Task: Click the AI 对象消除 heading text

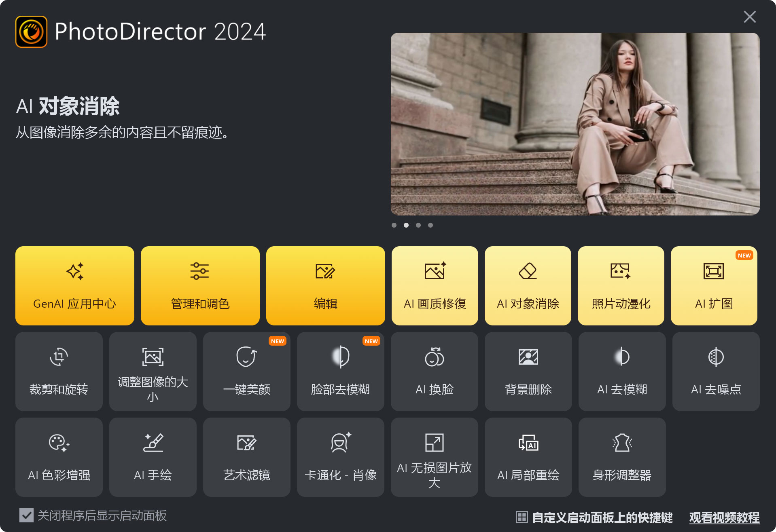Action: tap(68, 106)
